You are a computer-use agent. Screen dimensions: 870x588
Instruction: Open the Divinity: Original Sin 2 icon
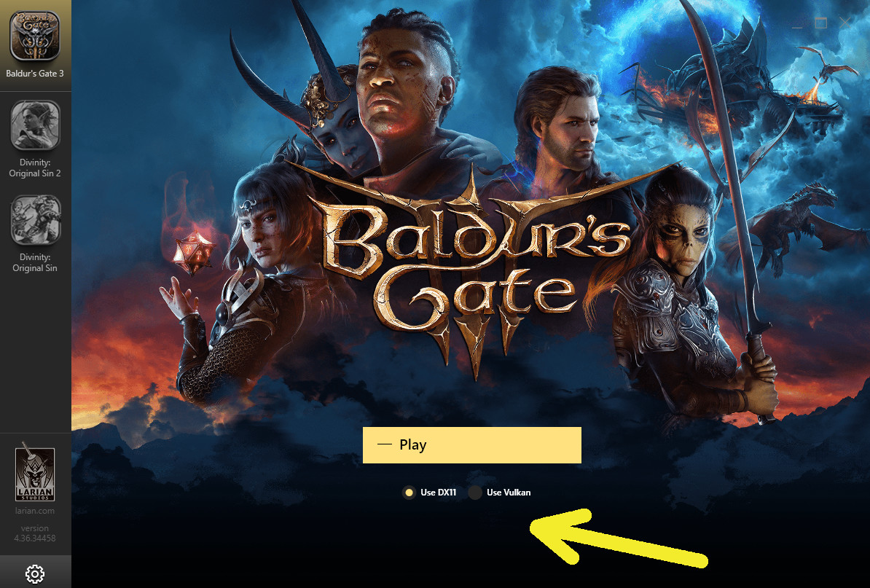coord(35,125)
